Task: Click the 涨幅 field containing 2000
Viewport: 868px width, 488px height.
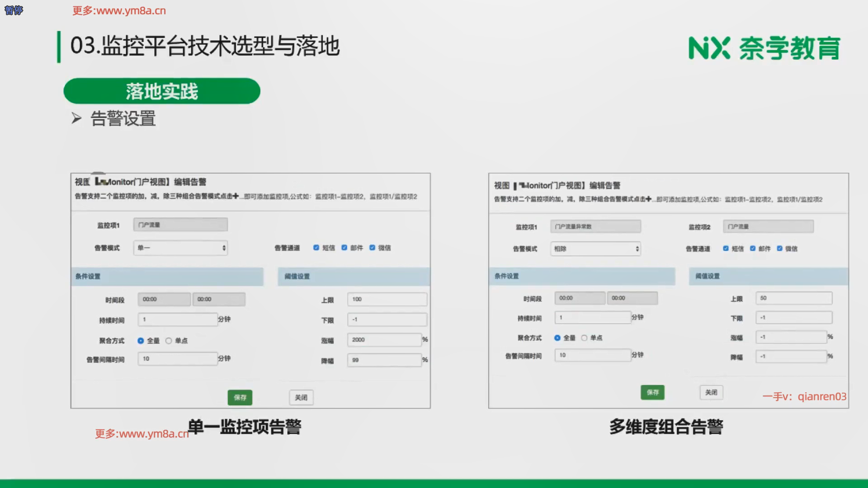Action: [384, 340]
